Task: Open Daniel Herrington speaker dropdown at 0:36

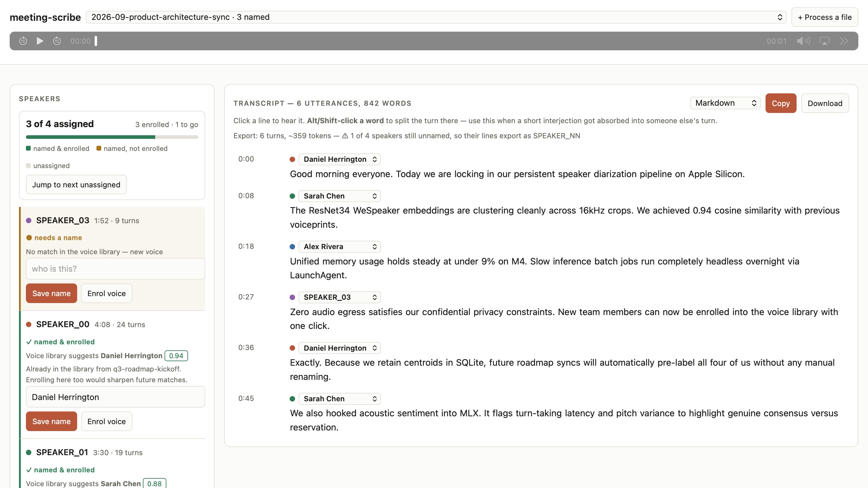Action: click(340, 348)
